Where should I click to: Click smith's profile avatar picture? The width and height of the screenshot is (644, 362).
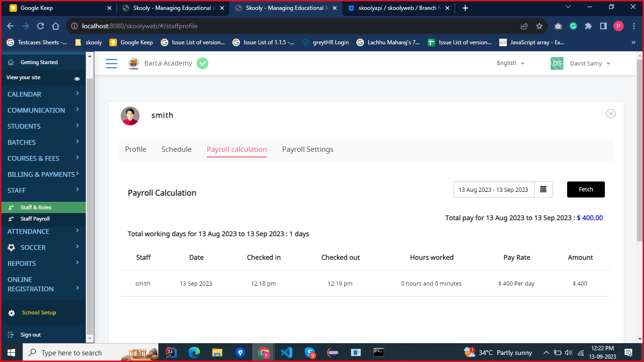130,115
